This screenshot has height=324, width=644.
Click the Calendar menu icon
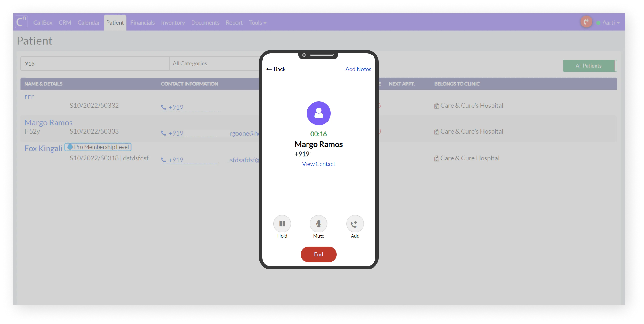(89, 22)
